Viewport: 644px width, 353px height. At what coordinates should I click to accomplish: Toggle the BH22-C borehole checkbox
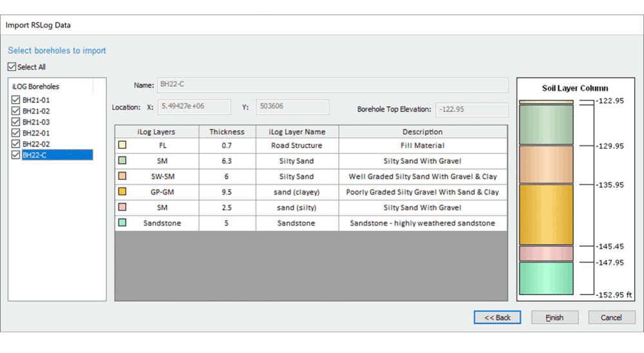click(16, 155)
